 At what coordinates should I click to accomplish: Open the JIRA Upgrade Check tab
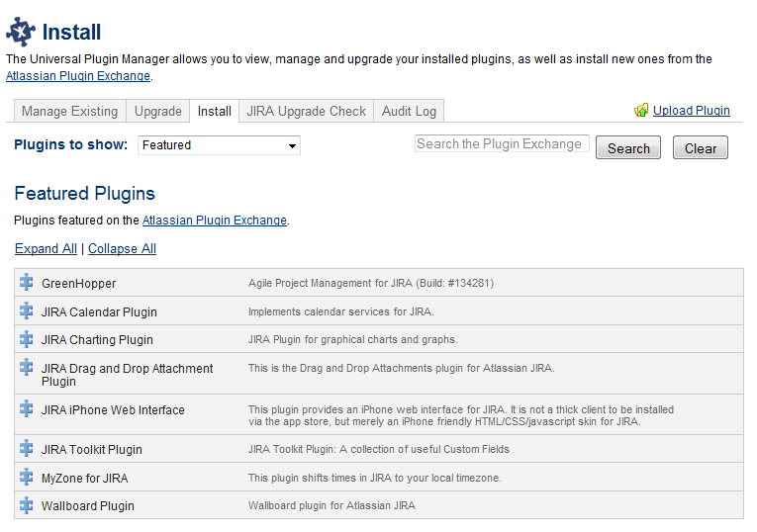[x=307, y=111]
